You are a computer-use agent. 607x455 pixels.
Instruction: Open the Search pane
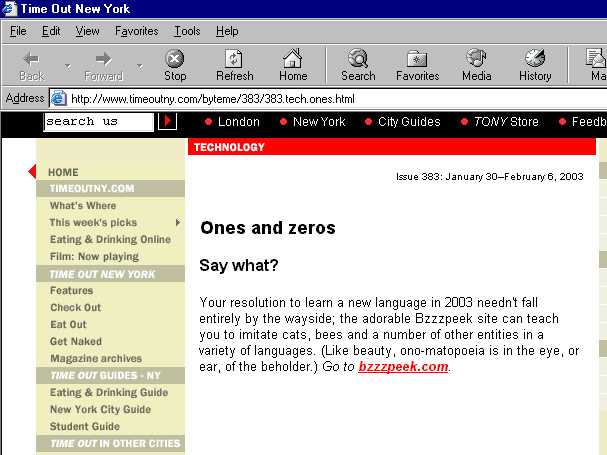(x=358, y=65)
